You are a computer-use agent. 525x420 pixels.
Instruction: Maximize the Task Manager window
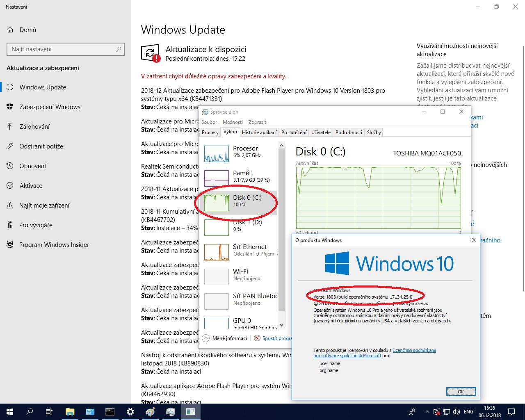click(443, 112)
